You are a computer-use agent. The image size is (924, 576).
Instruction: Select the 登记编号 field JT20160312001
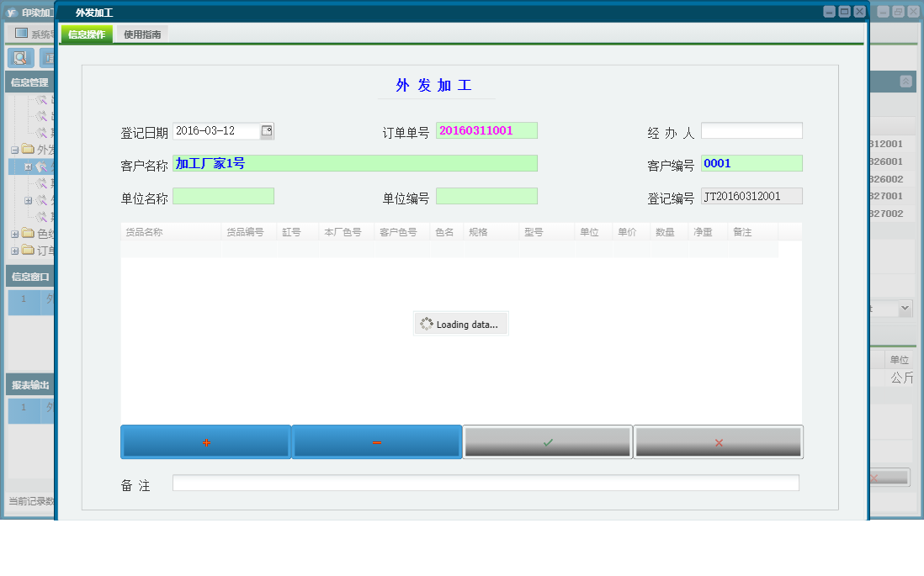[751, 196]
